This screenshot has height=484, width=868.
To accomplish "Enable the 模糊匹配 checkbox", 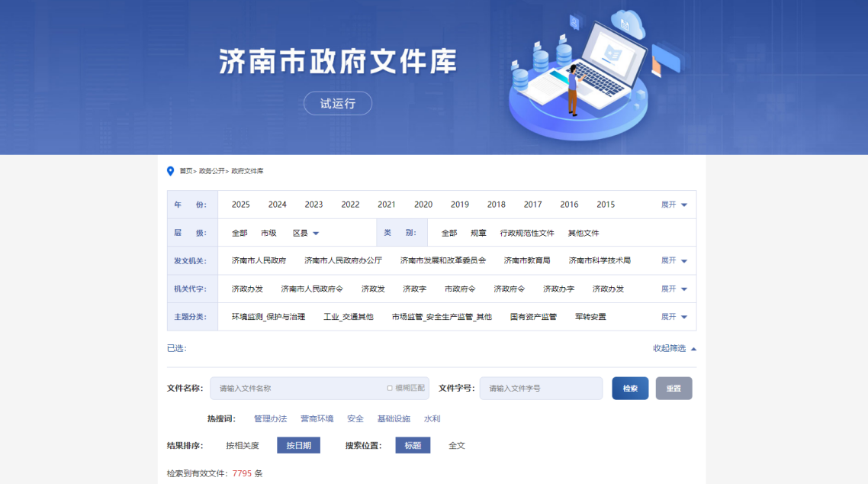I will 390,389.
